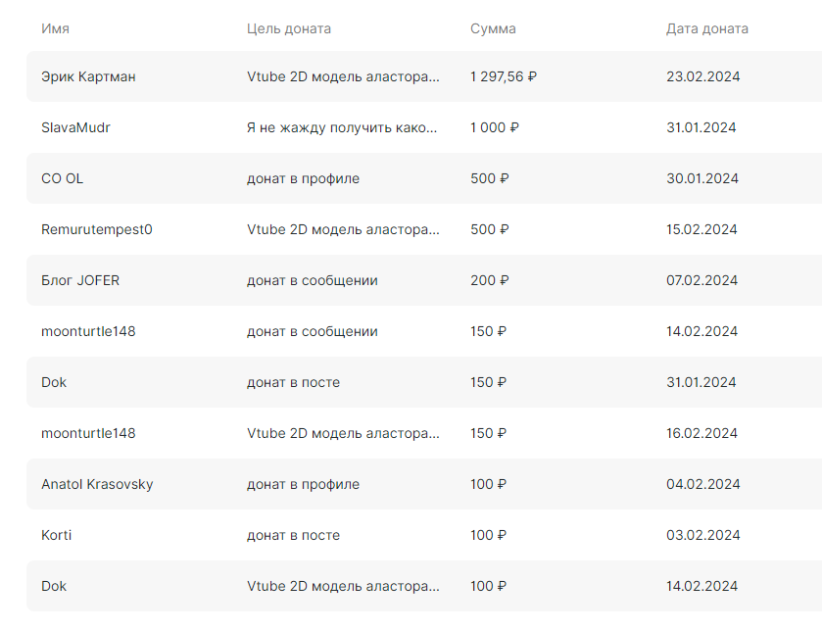Click the Дата доната column header

tap(707, 28)
